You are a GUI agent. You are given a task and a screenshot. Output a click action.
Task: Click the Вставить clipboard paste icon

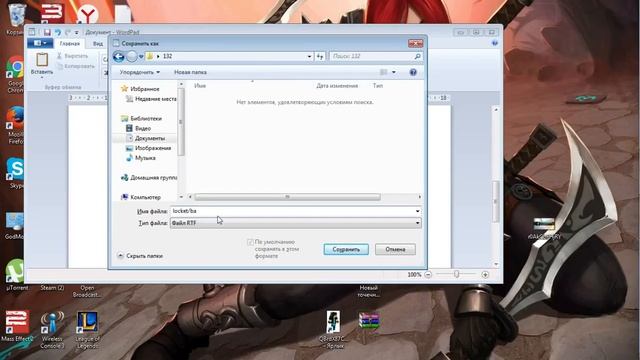pos(42,60)
